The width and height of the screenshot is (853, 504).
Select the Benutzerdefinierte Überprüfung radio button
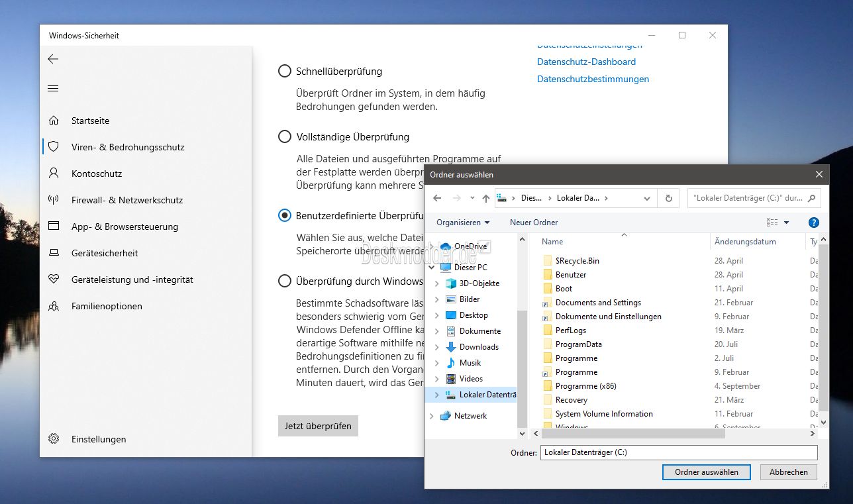[x=285, y=215]
